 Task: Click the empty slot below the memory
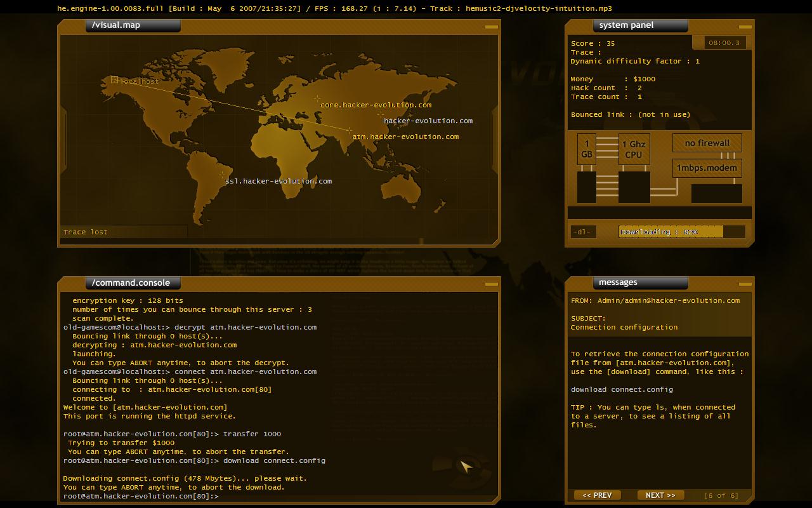pyautogui.click(x=587, y=187)
